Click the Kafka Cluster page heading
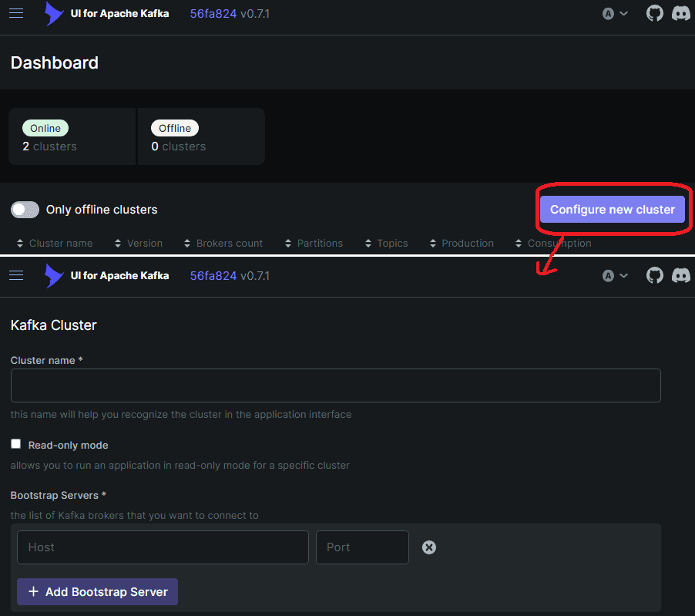This screenshot has width=695, height=616. tap(54, 325)
